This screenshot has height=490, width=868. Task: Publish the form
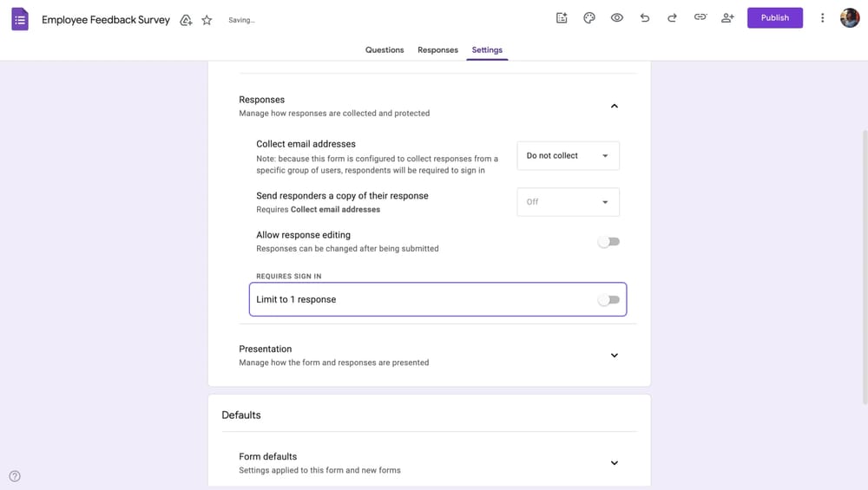774,17
